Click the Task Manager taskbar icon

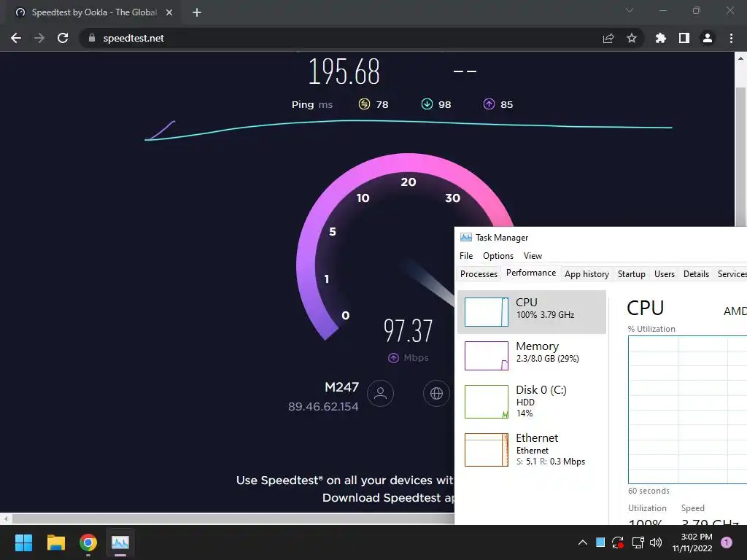[120, 542]
